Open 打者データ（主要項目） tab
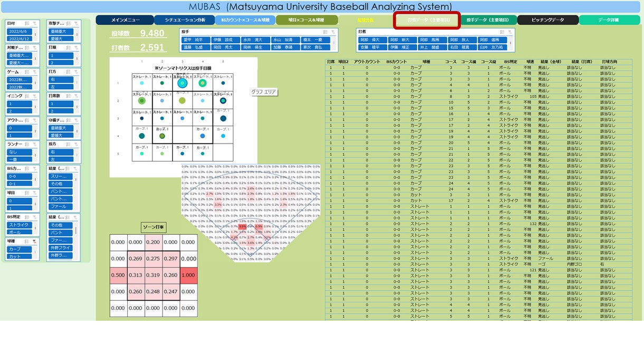 click(428, 20)
